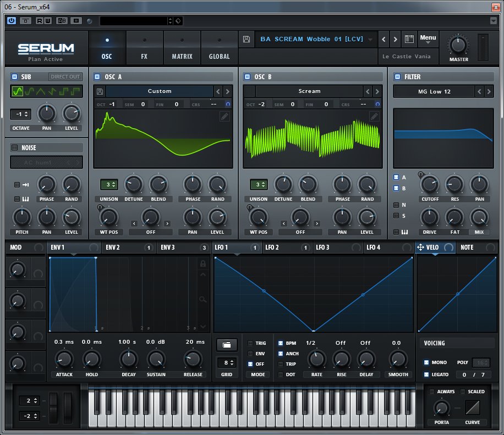The width and height of the screenshot is (504, 435).
Task: Adjust the pitch bend up range stepper
Action: tap(29, 400)
